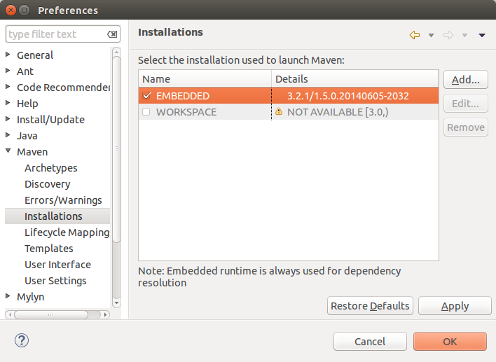Select the General tree label
The width and height of the screenshot is (496, 362).
click(35, 55)
